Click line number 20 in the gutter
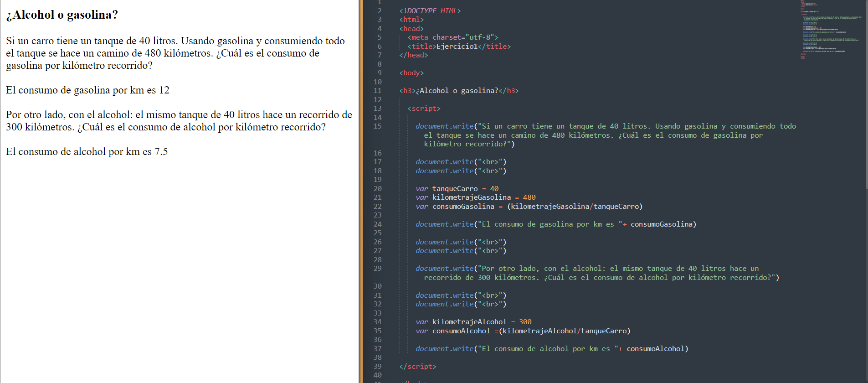 click(377, 189)
